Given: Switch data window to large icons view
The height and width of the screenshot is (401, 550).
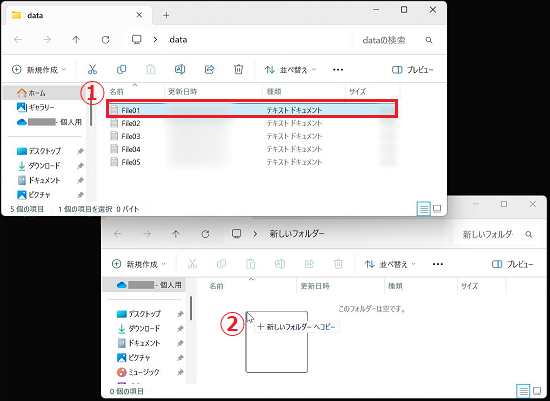Looking at the screenshot, I should coord(437,209).
